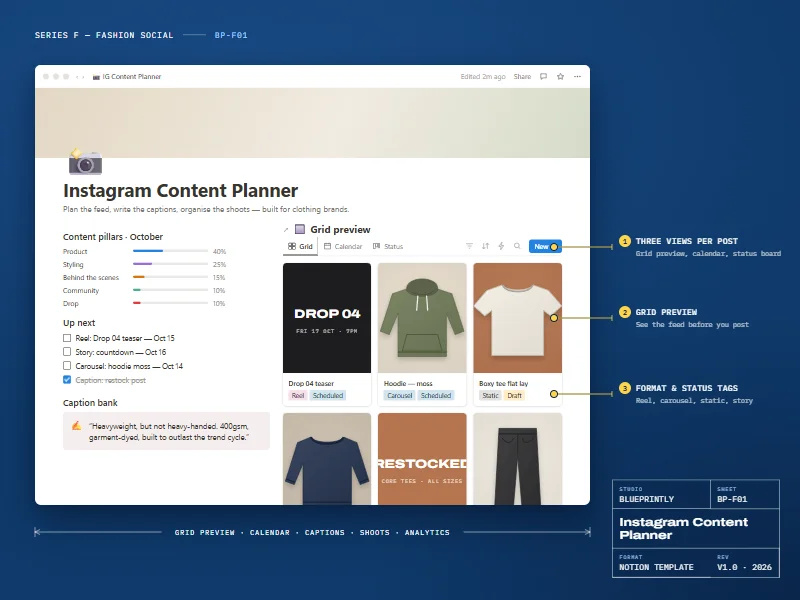Click the Drop 04 teaser card title
This screenshot has height=600, width=800.
(x=311, y=384)
